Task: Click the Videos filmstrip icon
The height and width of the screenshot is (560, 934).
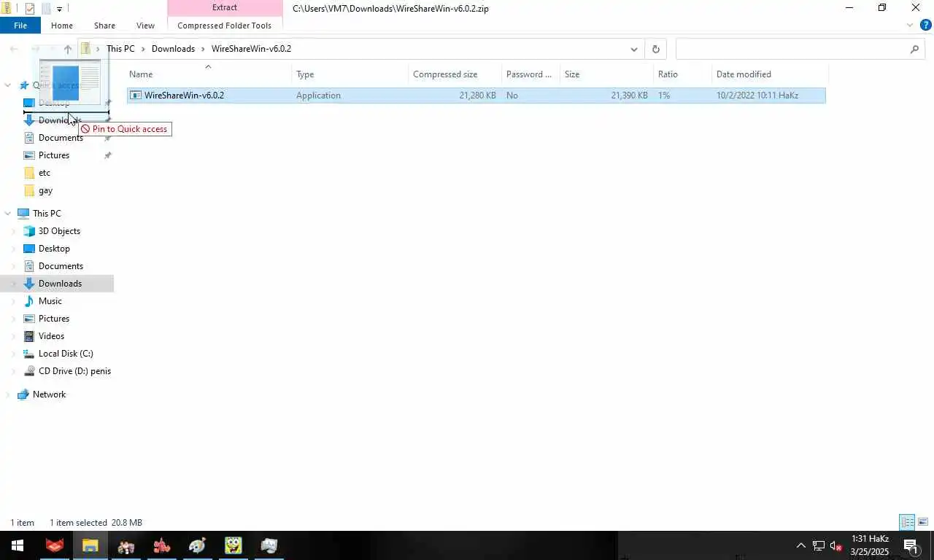Action: click(29, 336)
